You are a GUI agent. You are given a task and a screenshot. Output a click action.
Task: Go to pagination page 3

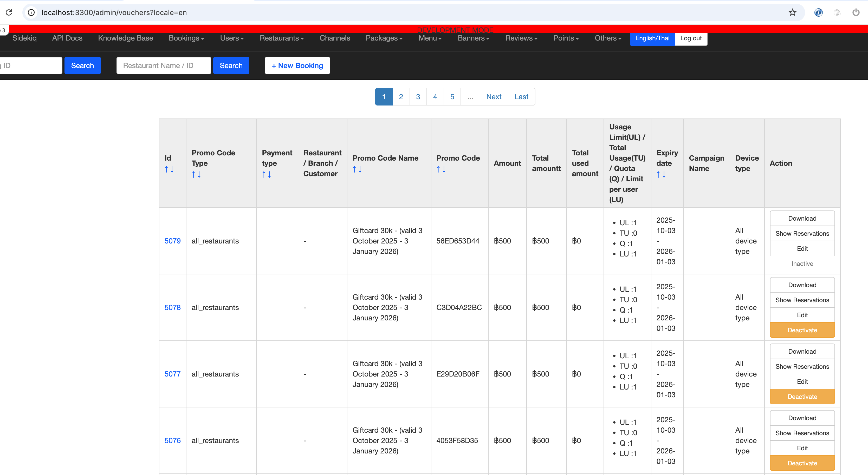click(x=418, y=97)
